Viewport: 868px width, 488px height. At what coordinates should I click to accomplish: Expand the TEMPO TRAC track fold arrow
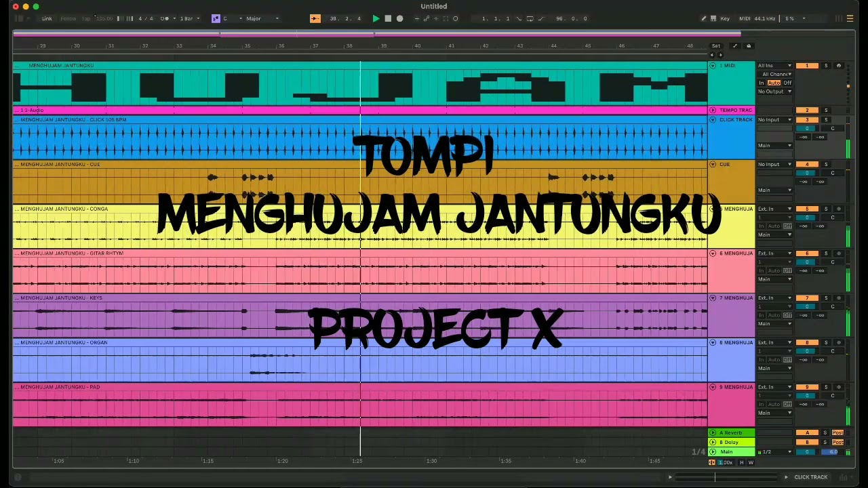[x=713, y=110]
